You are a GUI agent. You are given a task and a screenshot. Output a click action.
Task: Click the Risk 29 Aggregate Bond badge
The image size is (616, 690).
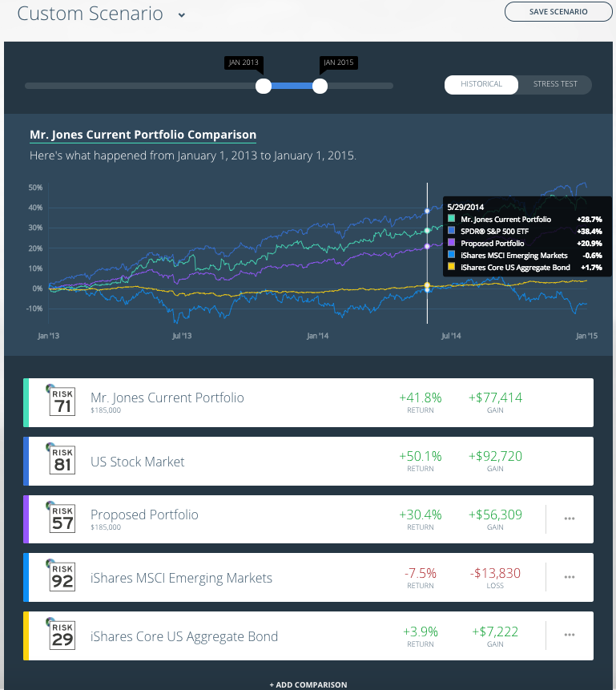pos(61,636)
